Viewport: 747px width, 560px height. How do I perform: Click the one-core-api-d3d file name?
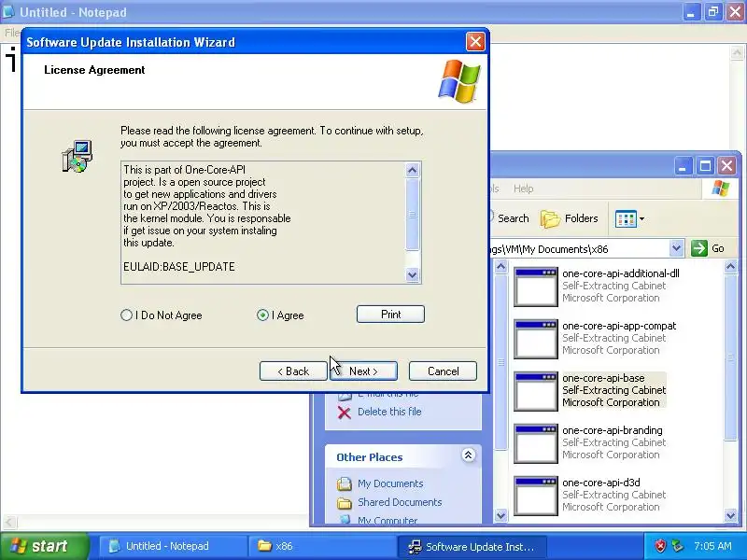pos(601,483)
